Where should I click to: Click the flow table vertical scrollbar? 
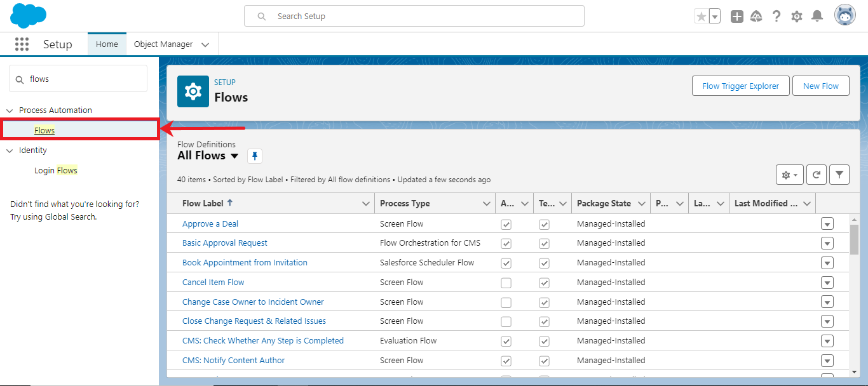tap(854, 239)
